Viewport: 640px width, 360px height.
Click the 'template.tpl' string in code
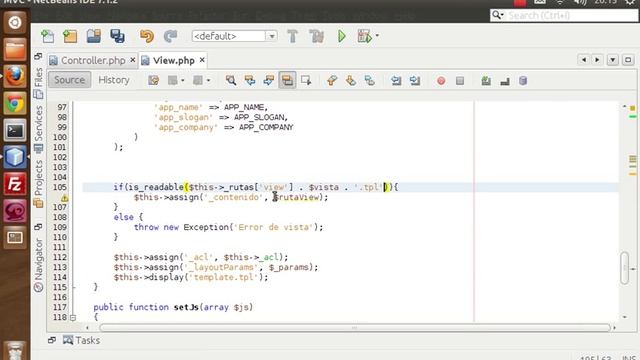tap(223, 278)
